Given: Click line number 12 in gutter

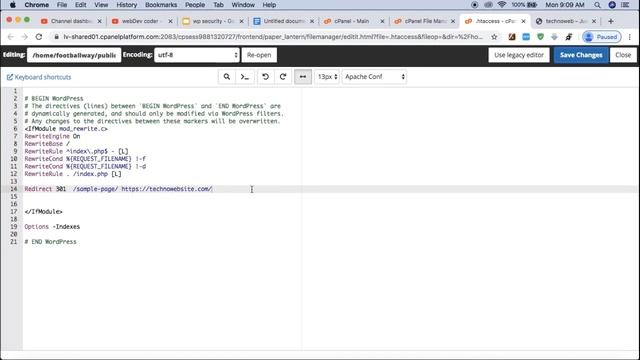Looking at the screenshot, I should coord(13,174).
